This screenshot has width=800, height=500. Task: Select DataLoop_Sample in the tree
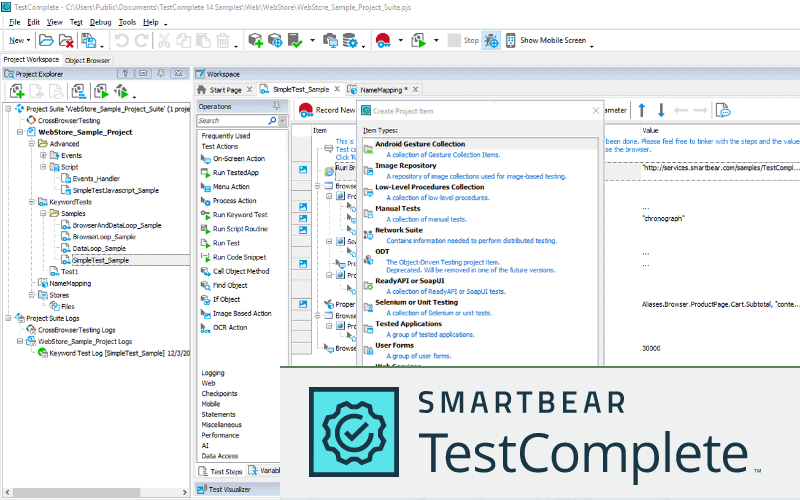[x=99, y=248]
